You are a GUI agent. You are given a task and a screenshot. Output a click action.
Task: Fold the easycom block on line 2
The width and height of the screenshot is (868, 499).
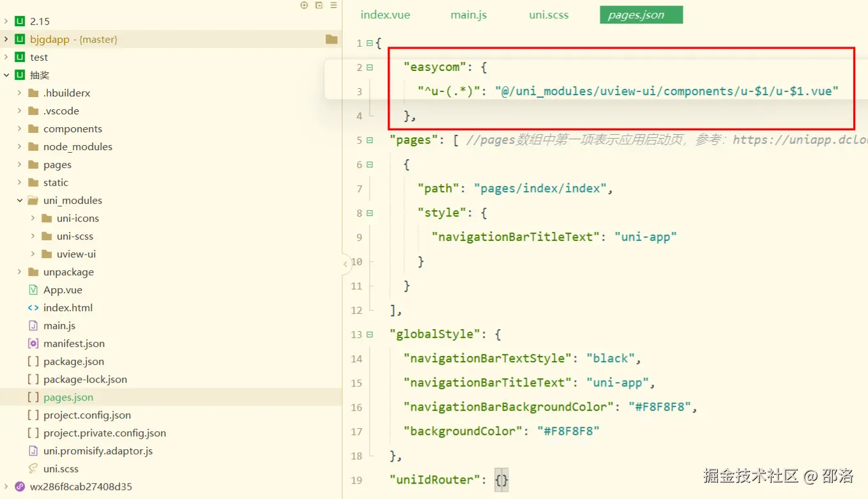click(370, 68)
